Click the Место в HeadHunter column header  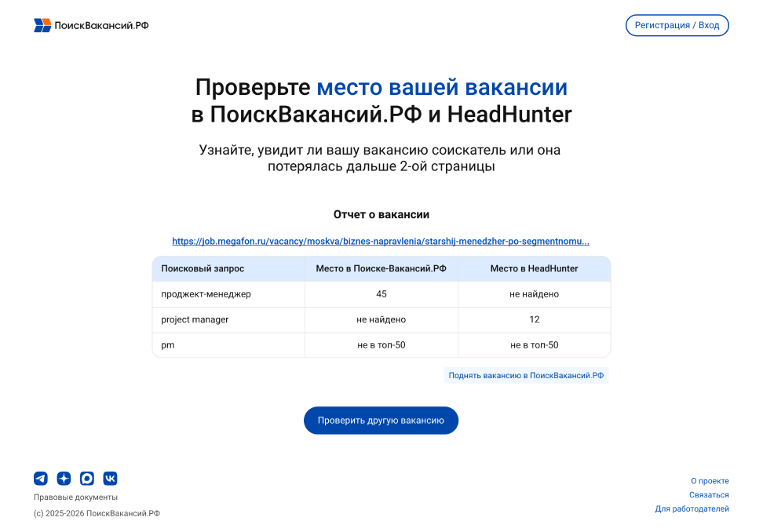click(535, 268)
